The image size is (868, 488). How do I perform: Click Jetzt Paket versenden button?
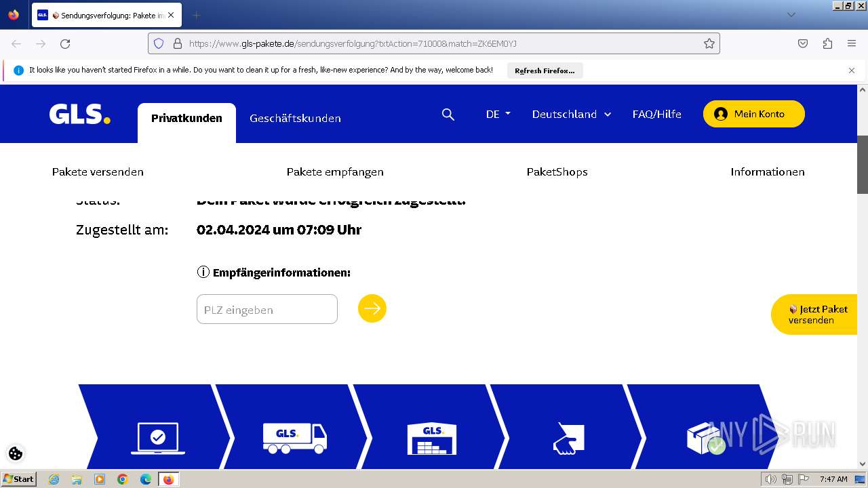(x=814, y=314)
